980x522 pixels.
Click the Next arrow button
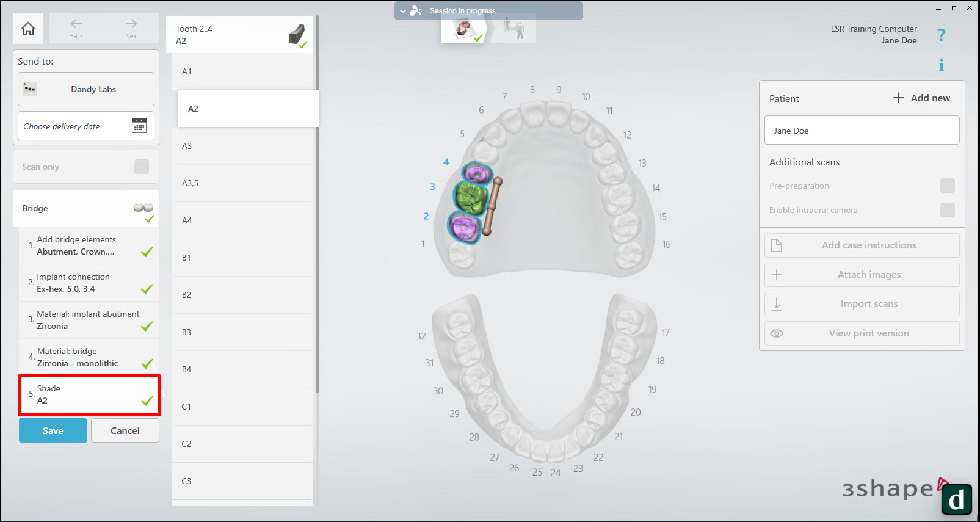(x=131, y=28)
